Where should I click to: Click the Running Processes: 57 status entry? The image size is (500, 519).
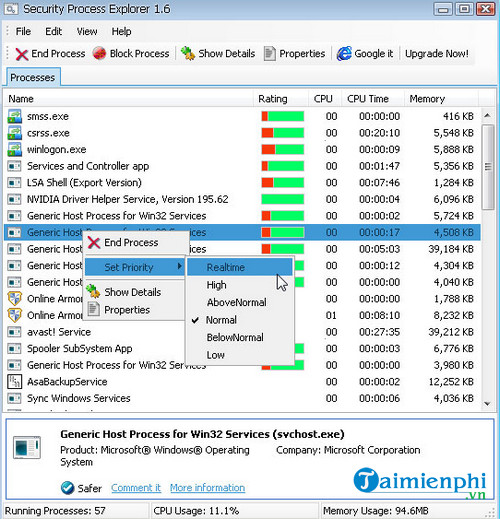coord(55,511)
